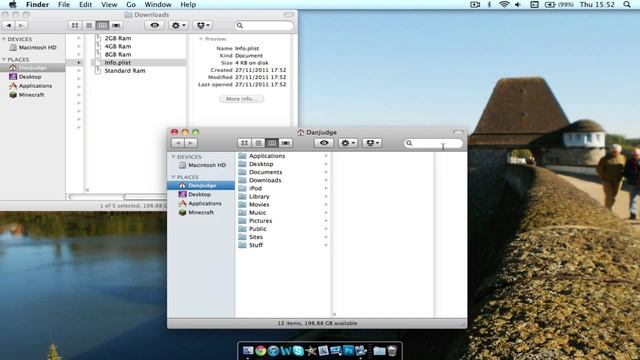This screenshot has height=360, width=640.
Task: Switch Downloads window to list view
Action: click(x=89, y=25)
